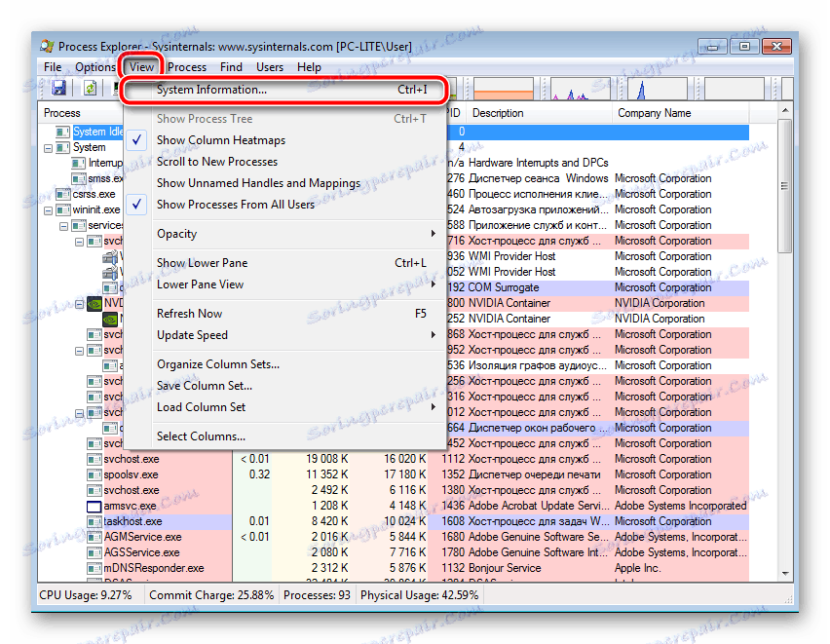Click the Refresh toolbar icon
830x644 pixels.
(88, 88)
